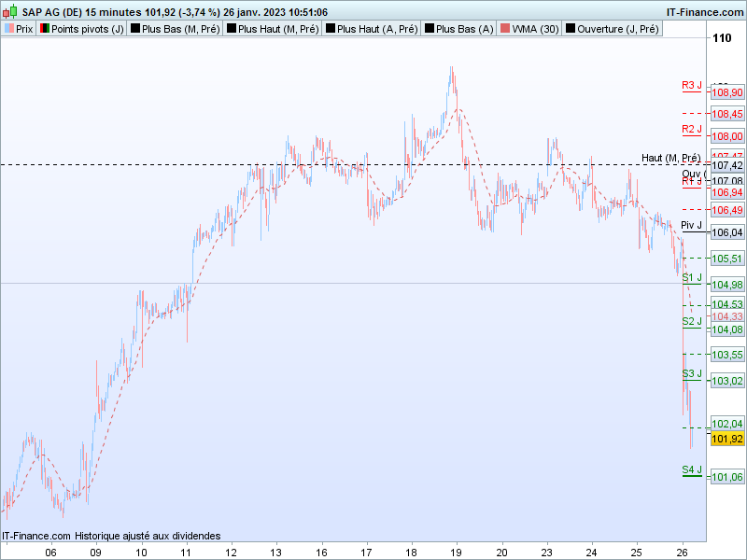Click the 06 date on time axis
The width and height of the screenshot is (747, 560).
[x=50, y=553]
